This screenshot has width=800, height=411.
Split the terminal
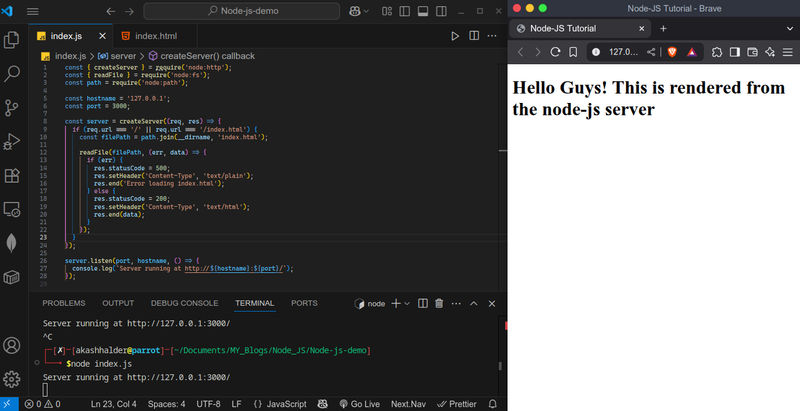coord(423,303)
